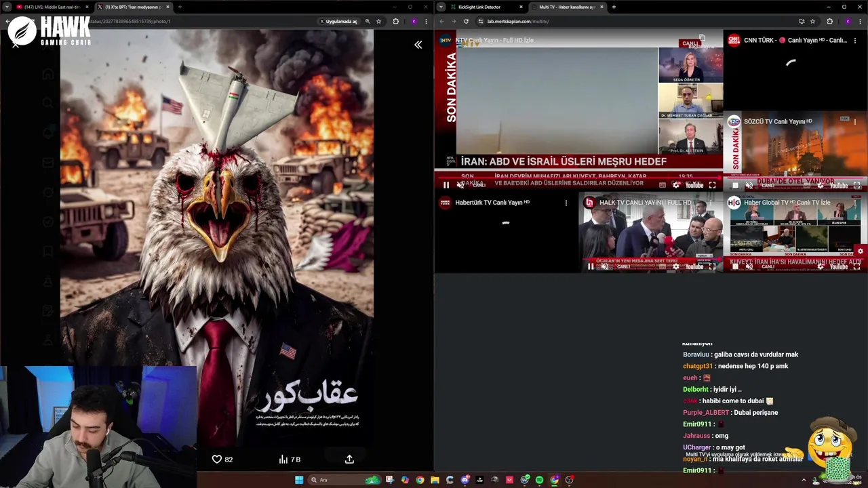
Task: Stop the Haber Global live stream
Action: pyautogui.click(x=735, y=266)
